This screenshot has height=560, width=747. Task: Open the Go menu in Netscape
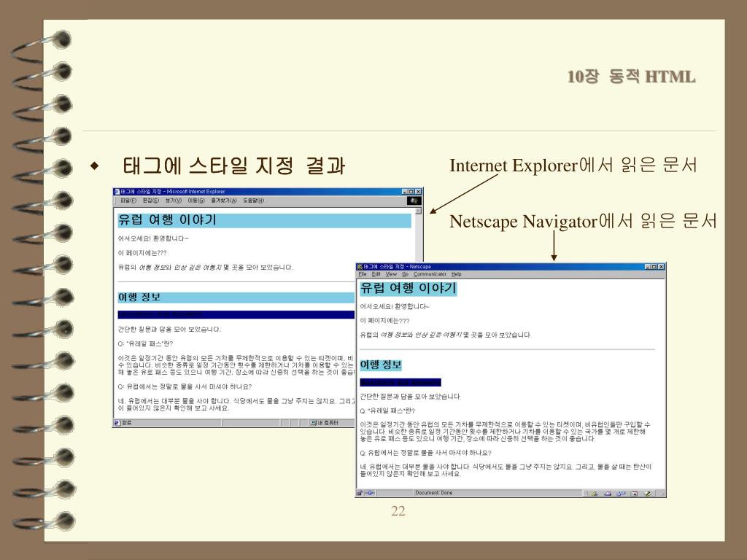point(406,274)
